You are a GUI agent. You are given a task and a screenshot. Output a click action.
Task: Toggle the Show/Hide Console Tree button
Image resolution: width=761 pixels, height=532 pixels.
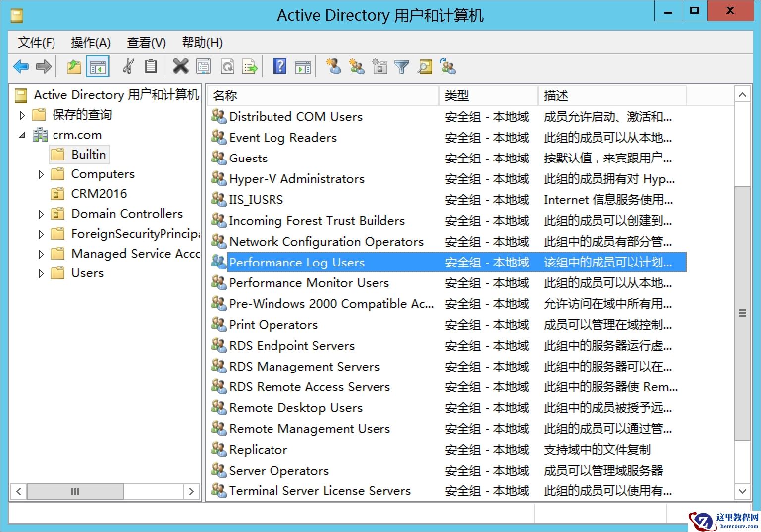tap(98, 67)
